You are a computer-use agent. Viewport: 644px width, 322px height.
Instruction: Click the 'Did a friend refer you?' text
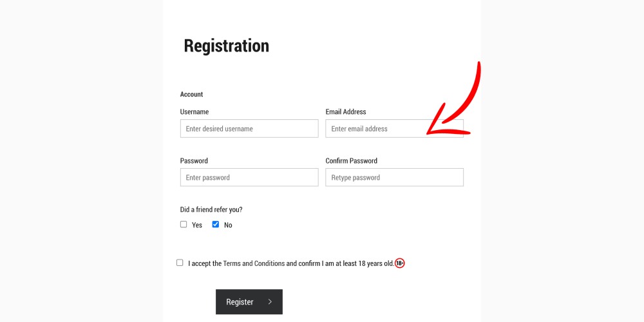[x=211, y=209]
